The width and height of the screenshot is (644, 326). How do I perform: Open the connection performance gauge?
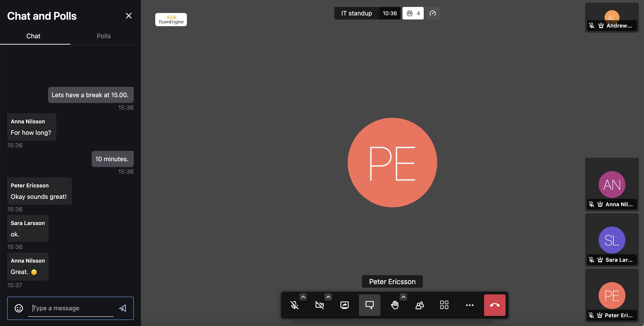coord(432,13)
